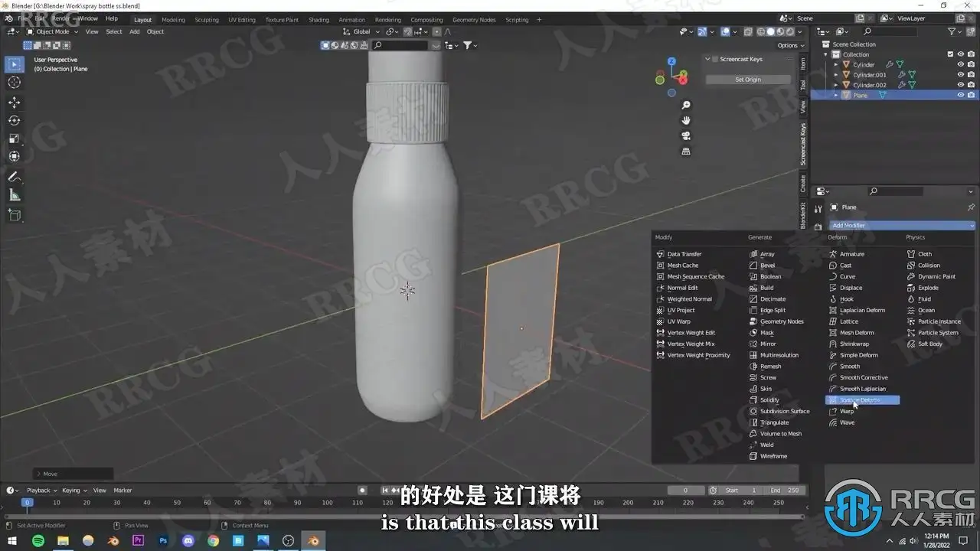980x551 pixels.
Task: Open the Help menu
Action: [112, 18]
